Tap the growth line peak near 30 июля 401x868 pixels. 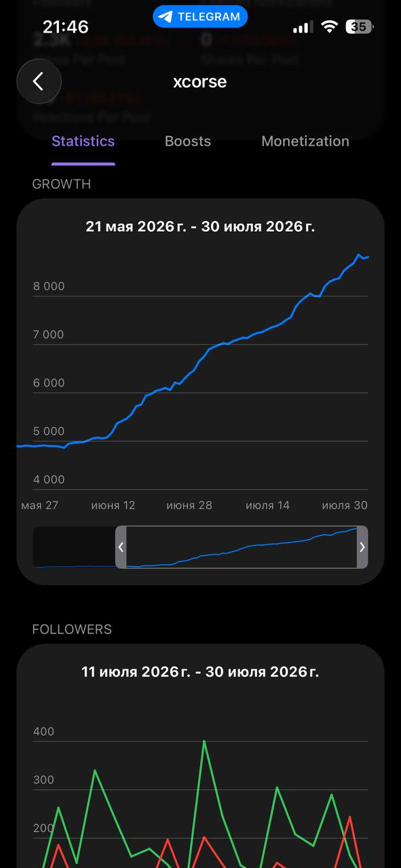click(x=359, y=255)
